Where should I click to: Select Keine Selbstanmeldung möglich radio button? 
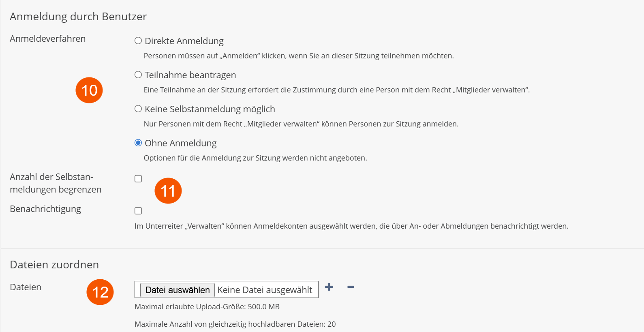tap(138, 109)
